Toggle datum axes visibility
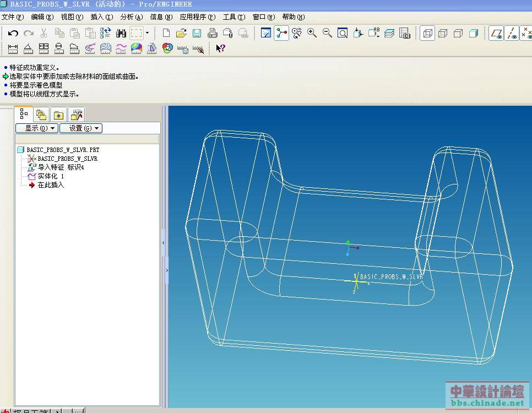The width and height of the screenshot is (532, 413). tap(512, 33)
